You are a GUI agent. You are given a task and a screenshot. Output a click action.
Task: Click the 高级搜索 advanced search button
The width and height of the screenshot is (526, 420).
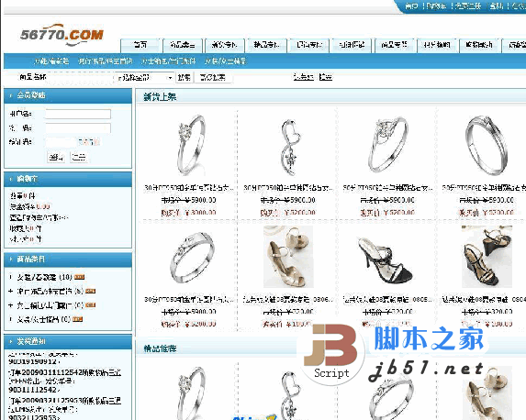[213, 78]
